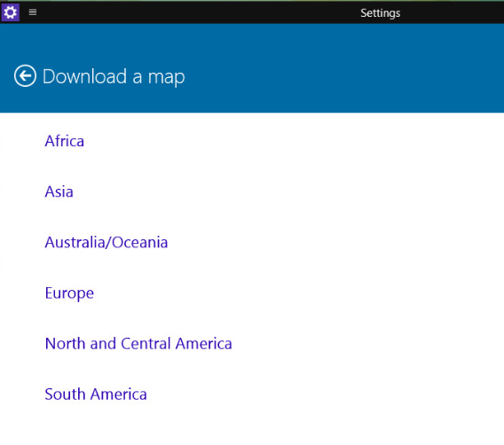
Task: Show the app menu with three-line icon
Action: [33, 12]
